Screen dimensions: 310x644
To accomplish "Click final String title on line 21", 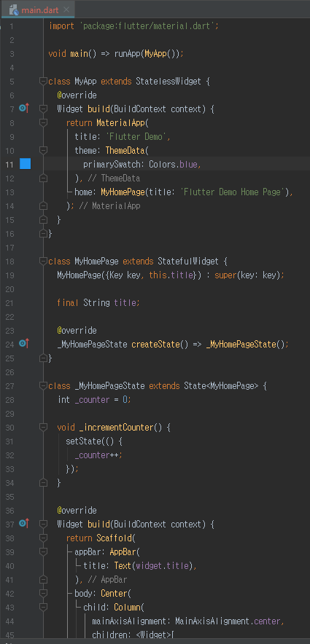I will (98, 303).
